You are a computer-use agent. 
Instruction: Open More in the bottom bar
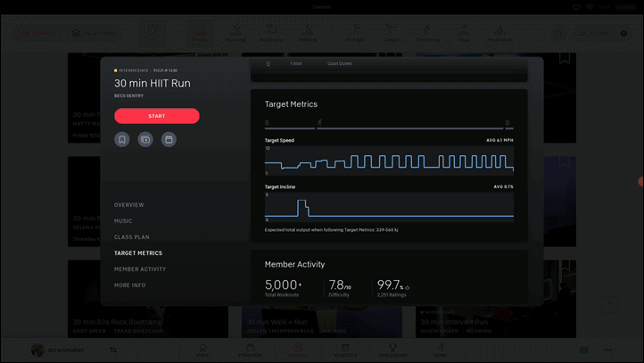pos(441,351)
